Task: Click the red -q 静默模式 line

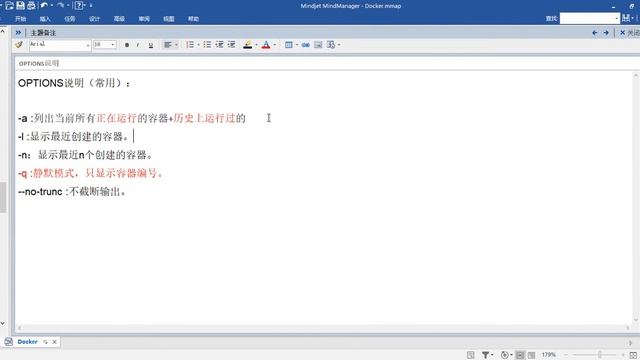Action: click(91, 173)
